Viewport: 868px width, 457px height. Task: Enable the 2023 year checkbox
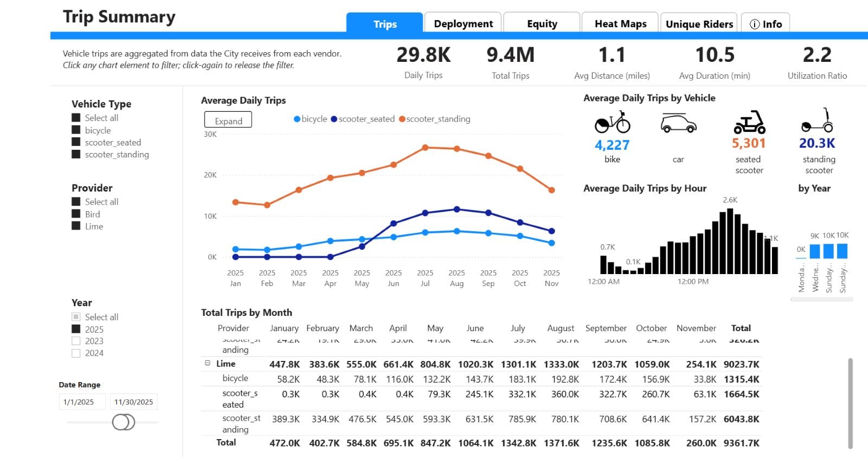tap(76, 341)
